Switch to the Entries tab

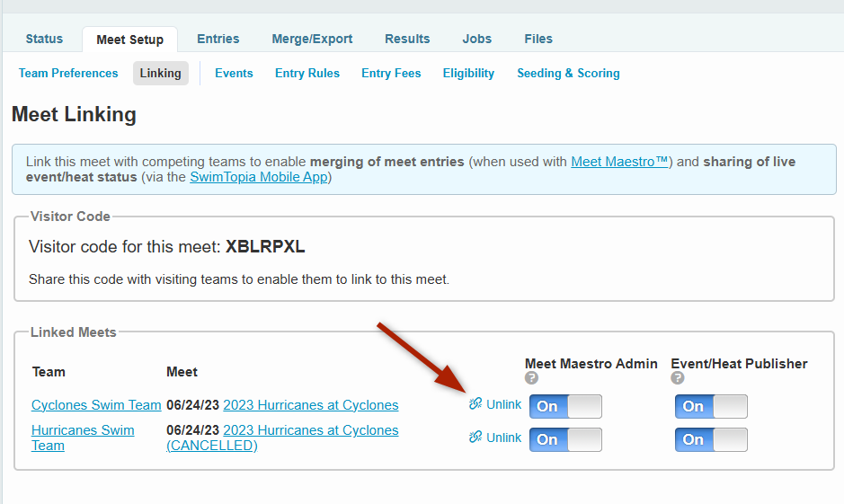click(x=218, y=39)
